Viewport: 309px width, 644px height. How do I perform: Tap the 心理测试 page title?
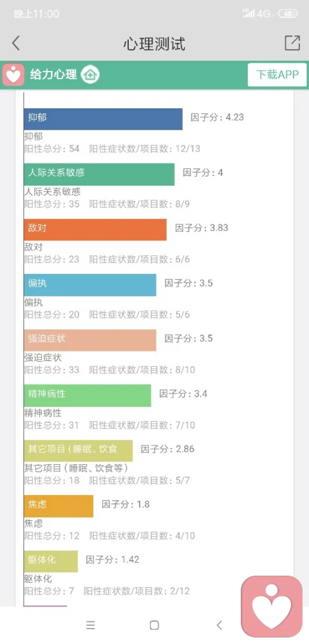(x=154, y=44)
